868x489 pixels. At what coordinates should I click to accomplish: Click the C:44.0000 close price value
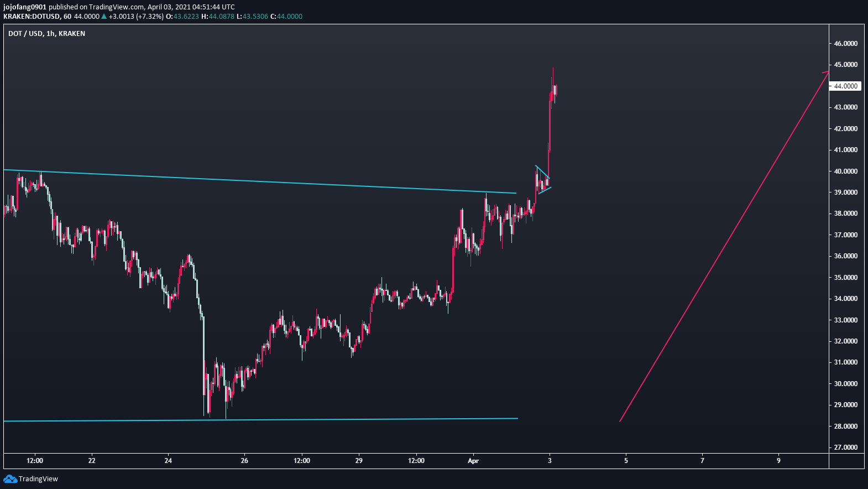click(x=286, y=17)
